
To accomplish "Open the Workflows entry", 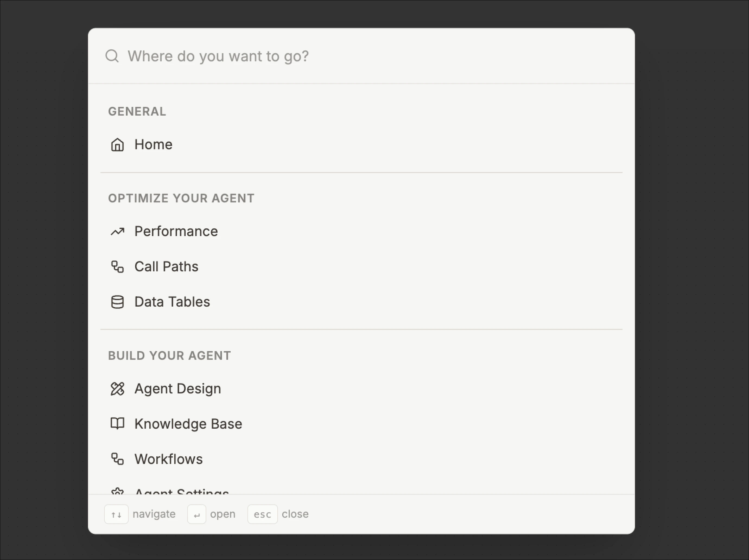I will pos(168,459).
